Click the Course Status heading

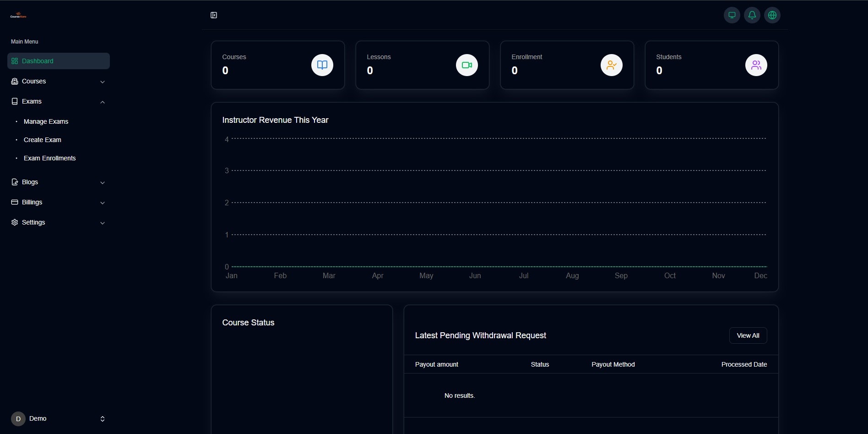[248, 323]
